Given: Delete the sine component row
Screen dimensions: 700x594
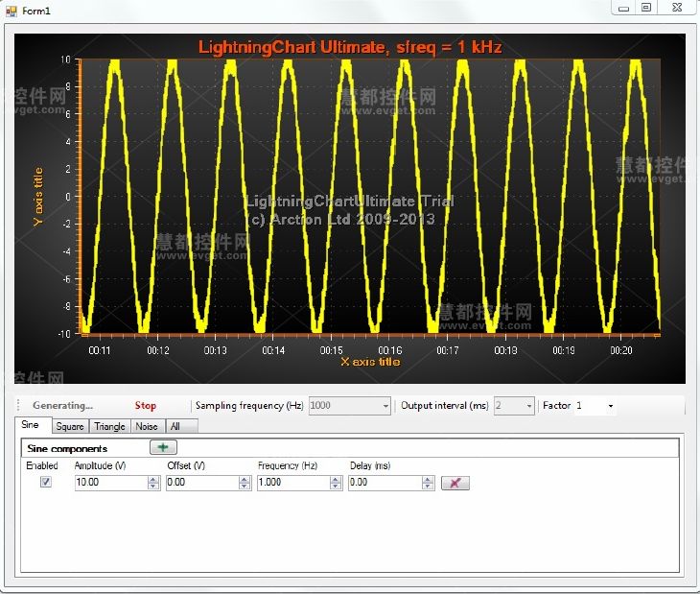Looking at the screenshot, I should pyautogui.click(x=455, y=483).
